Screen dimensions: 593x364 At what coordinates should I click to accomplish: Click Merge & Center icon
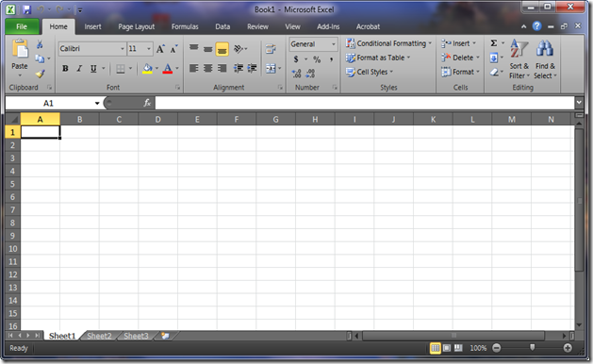(271, 69)
